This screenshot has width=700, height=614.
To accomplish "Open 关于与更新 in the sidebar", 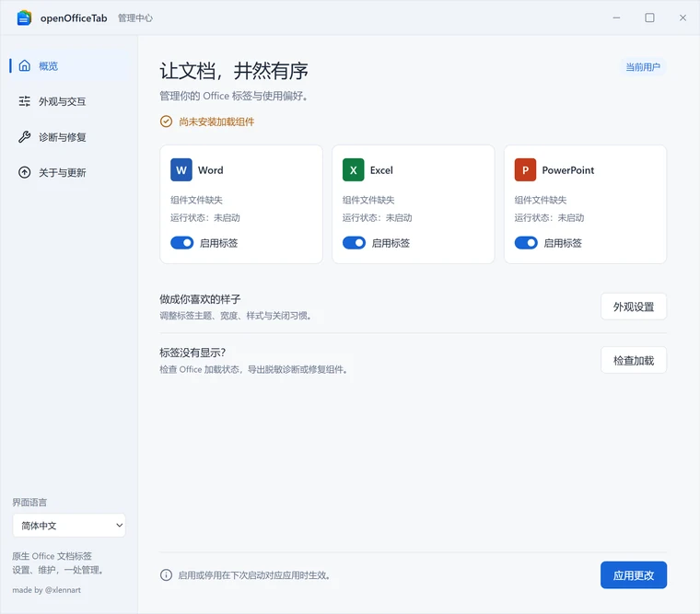I will click(69, 172).
